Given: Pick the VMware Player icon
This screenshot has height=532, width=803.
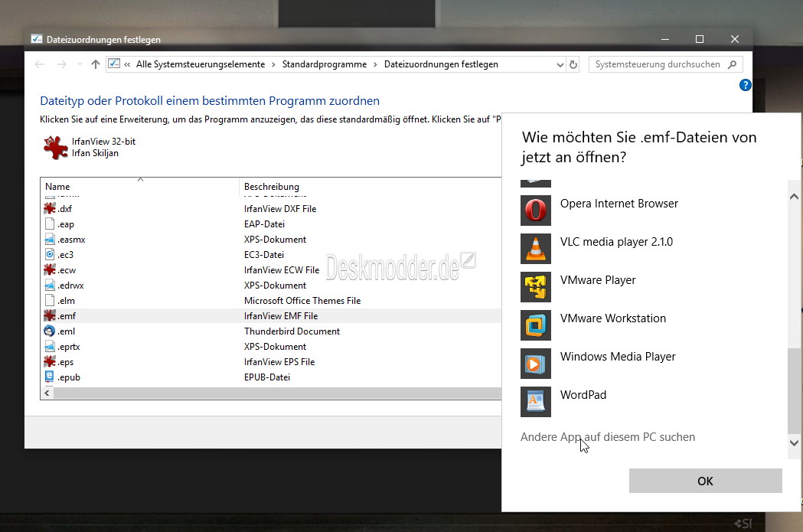Looking at the screenshot, I should (x=536, y=287).
